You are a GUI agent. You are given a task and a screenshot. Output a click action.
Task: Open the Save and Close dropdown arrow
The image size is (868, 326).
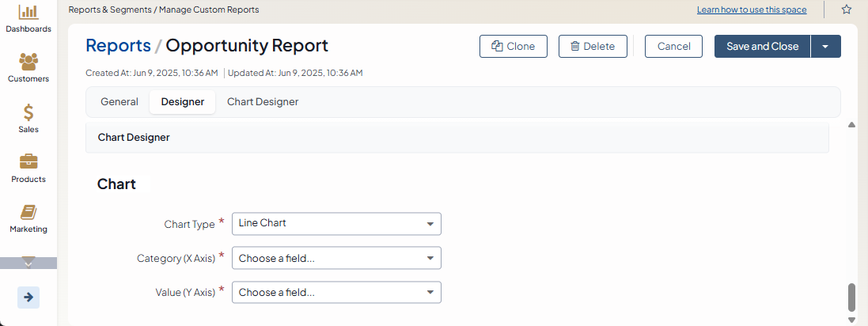pos(825,47)
